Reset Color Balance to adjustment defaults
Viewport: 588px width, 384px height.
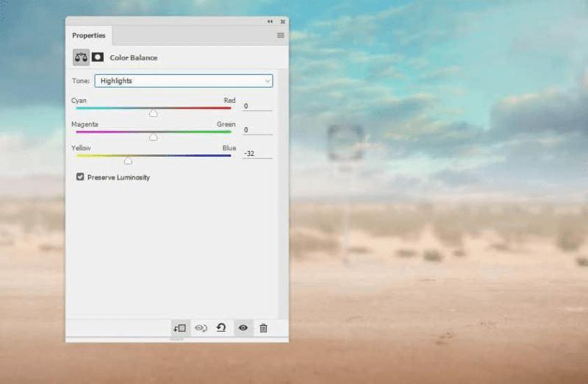[221, 327]
